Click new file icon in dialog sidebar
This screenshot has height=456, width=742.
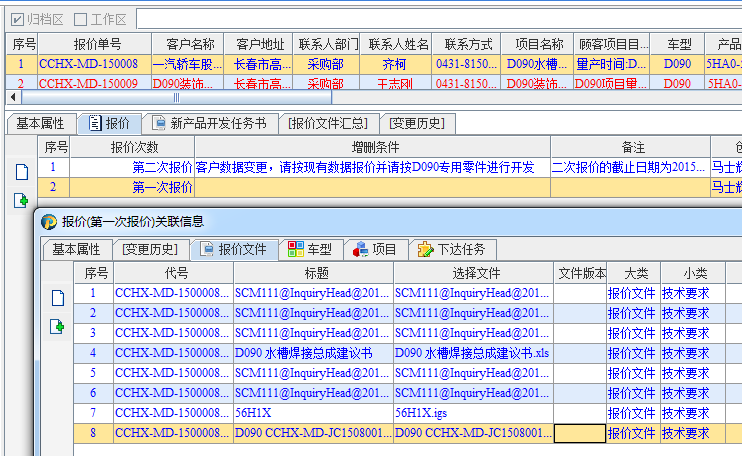pos(57,297)
